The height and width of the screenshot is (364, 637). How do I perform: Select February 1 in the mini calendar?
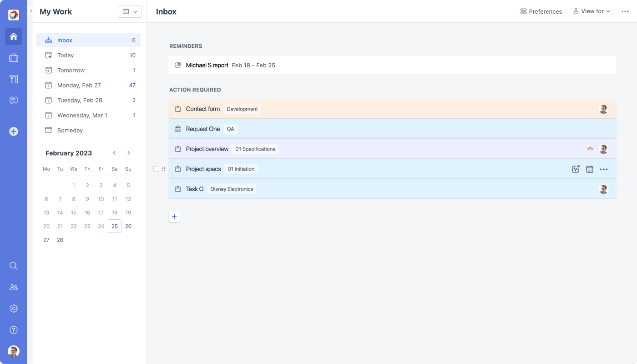74,185
